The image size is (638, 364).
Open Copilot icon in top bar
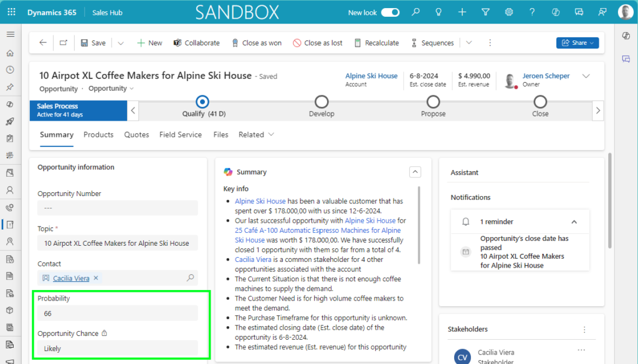click(555, 12)
